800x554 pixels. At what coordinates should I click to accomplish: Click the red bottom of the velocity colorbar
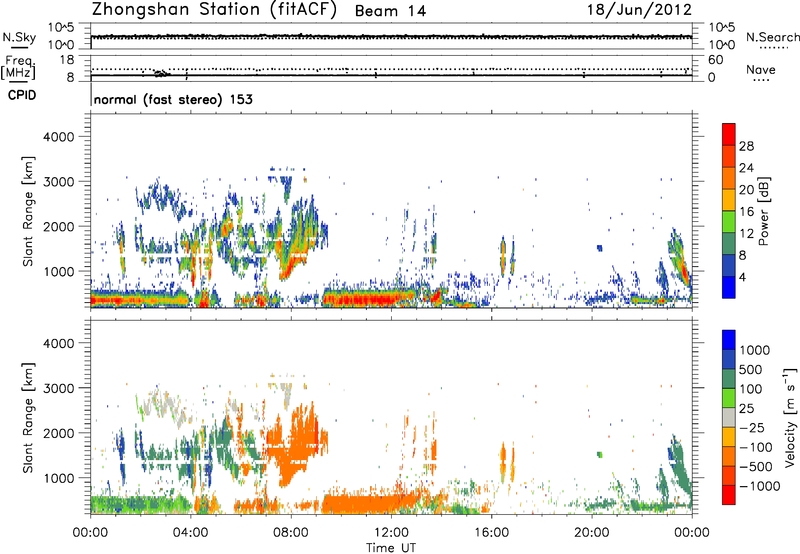(x=729, y=495)
